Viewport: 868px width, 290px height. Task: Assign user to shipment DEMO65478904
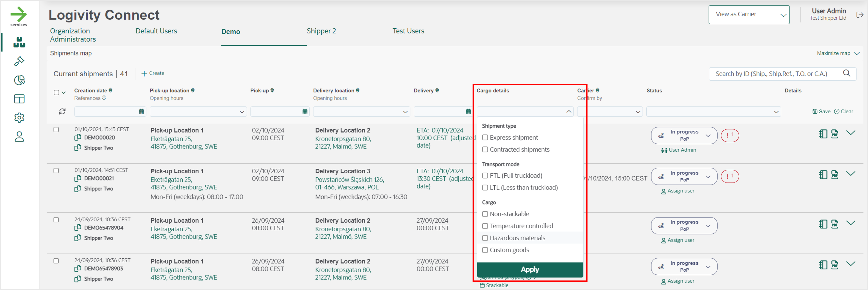[678, 240]
